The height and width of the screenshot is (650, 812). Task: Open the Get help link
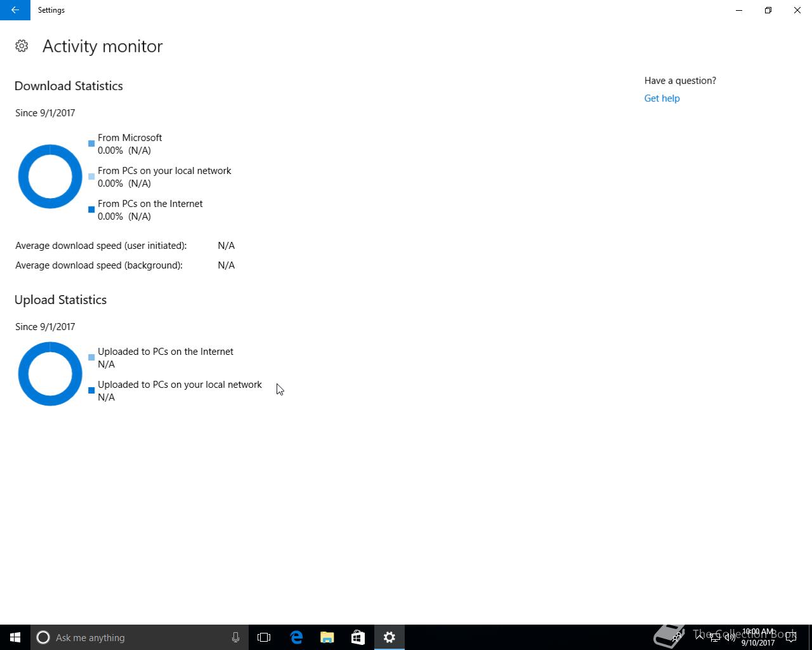tap(662, 98)
